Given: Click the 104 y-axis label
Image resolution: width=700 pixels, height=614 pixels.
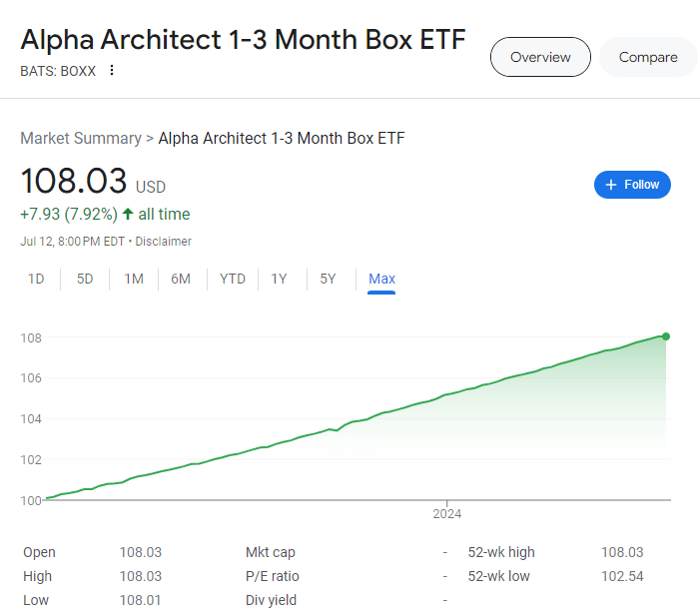Looking at the screenshot, I should click(x=31, y=419).
